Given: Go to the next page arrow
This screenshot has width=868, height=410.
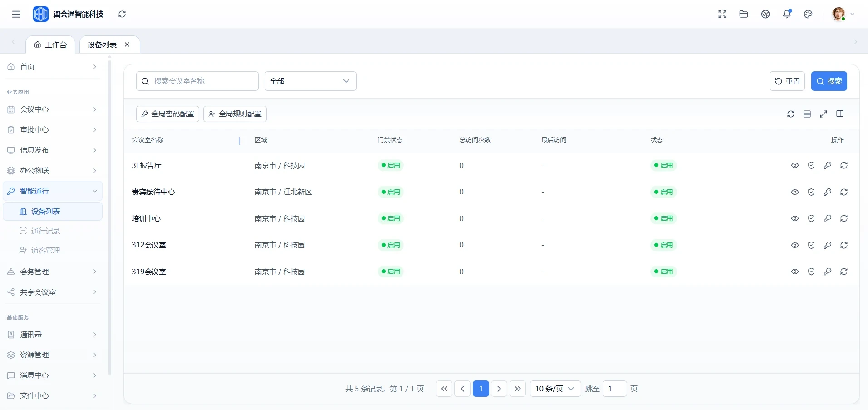Looking at the screenshot, I should click(499, 389).
